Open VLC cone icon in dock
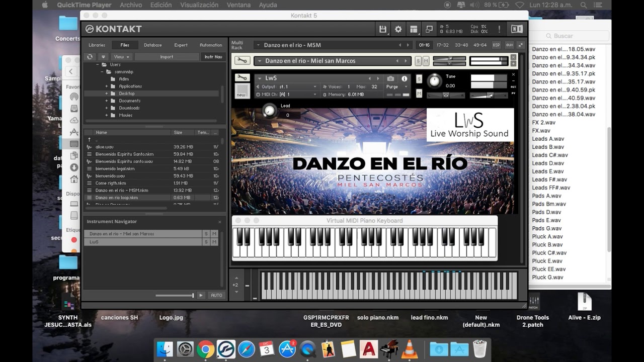 [409, 349]
